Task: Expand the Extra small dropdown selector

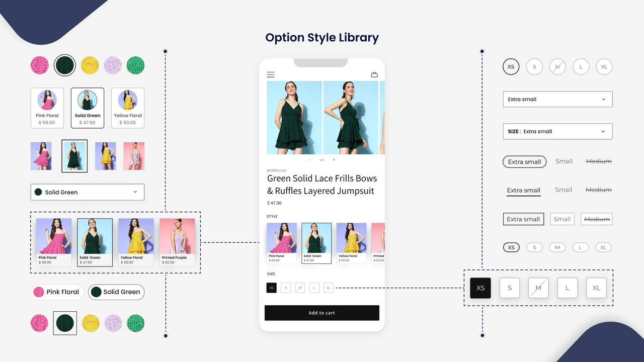Action: [x=557, y=99]
